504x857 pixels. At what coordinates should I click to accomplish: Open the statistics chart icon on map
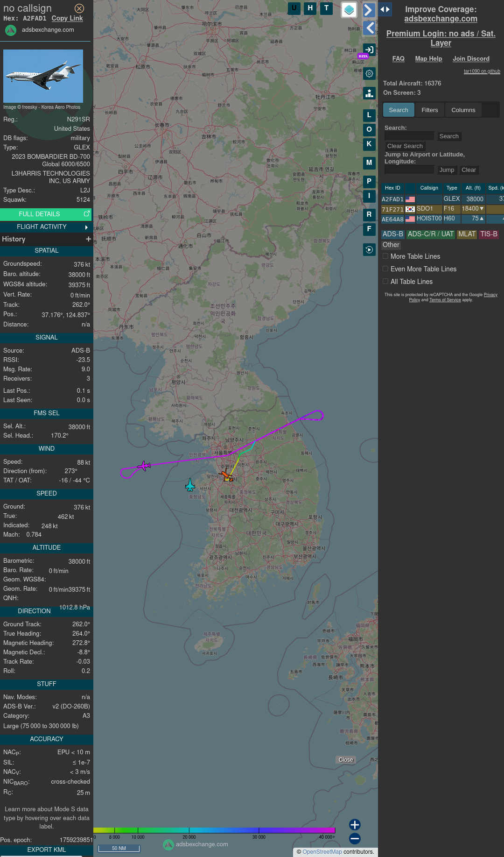[369, 93]
